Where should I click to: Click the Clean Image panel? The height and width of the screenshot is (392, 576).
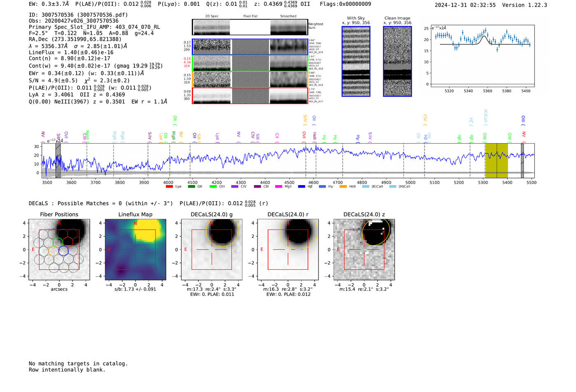(397, 61)
